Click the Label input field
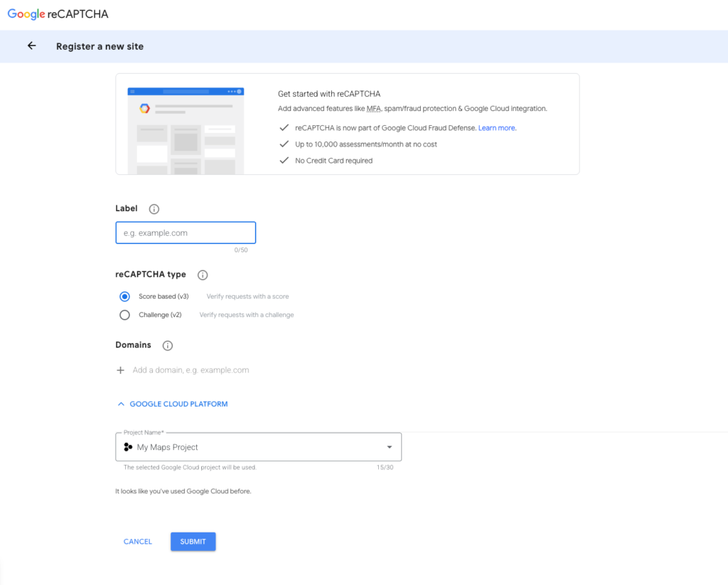This screenshot has width=728, height=585. 186,232
